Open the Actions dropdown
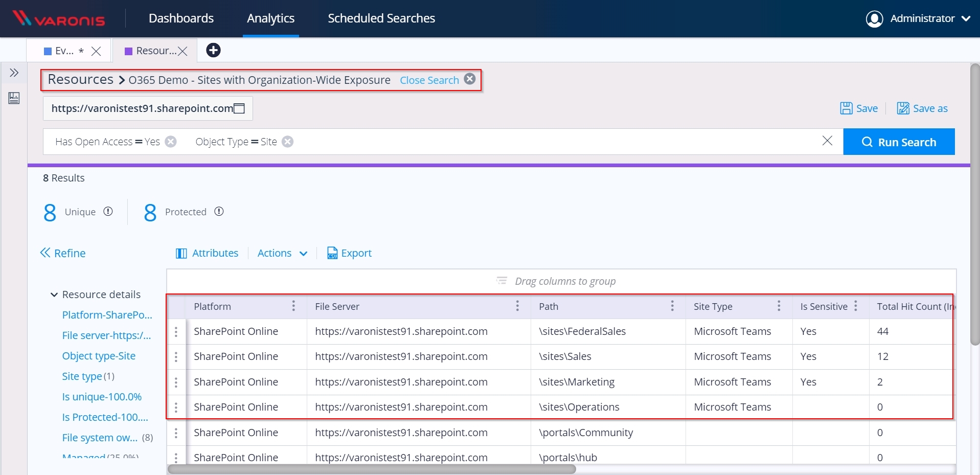The width and height of the screenshot is (980, 475). 283,253
